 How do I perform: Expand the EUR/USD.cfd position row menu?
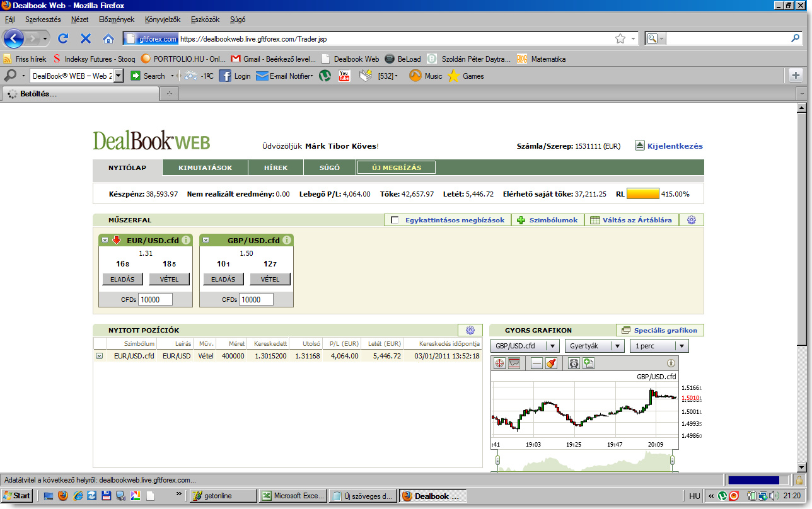[x=99, y=356]
